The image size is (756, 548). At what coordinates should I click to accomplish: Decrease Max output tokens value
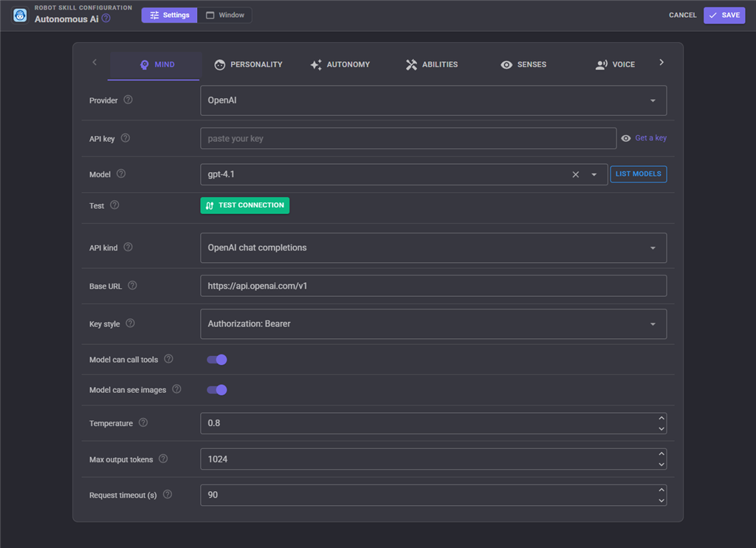661,465
